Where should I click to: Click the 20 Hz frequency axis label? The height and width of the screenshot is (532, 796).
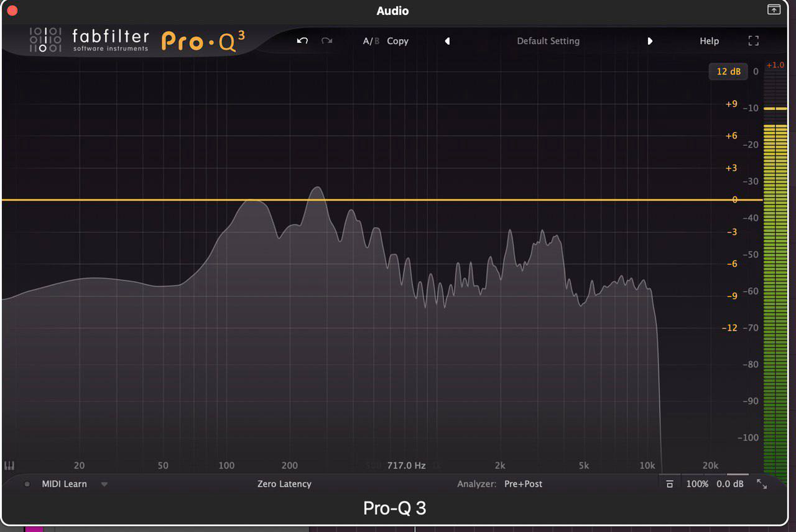(79, 465)
